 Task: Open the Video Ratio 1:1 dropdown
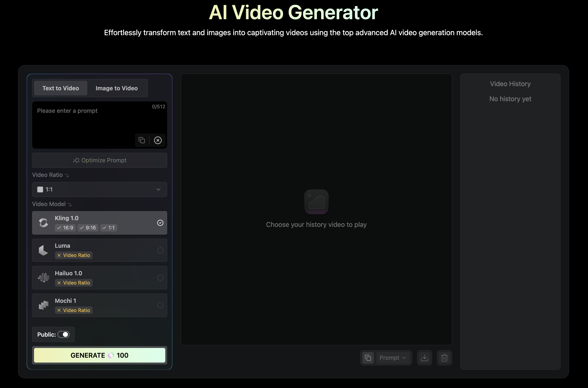click(100, 190)
